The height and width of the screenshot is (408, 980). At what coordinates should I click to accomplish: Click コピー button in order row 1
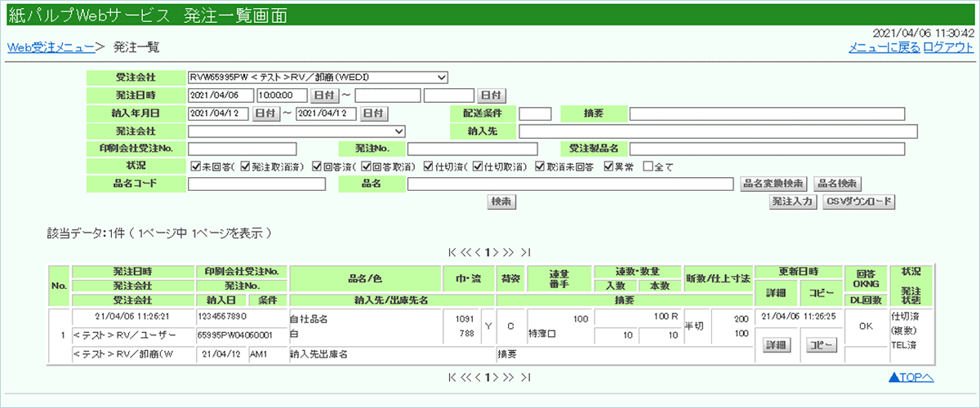click(x=821, y=345)
